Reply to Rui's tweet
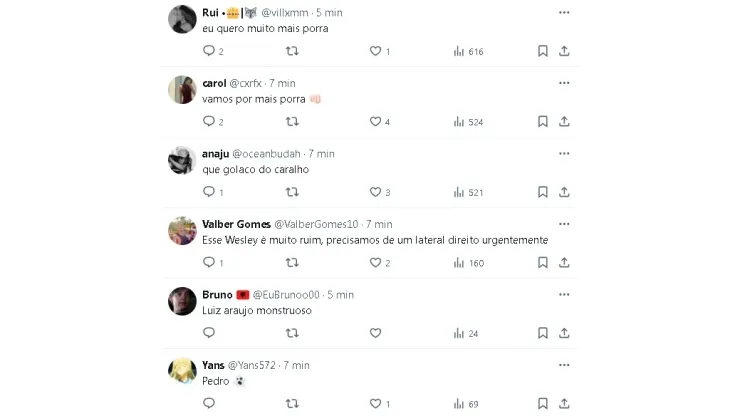The width and height of the screenshot is (740, 416). click(x=209, y=51)
